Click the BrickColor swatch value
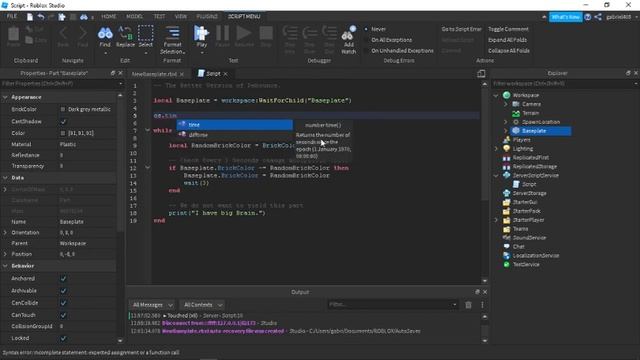 (63, 109)
